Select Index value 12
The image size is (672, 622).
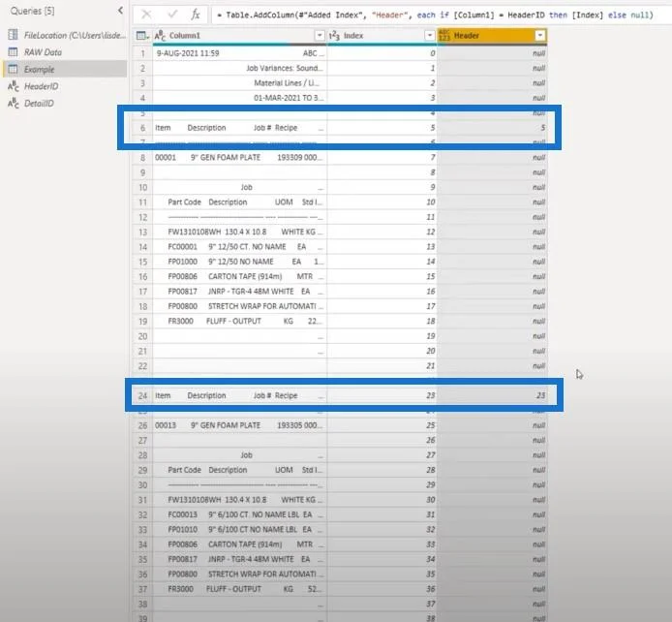tap(382, 232)
